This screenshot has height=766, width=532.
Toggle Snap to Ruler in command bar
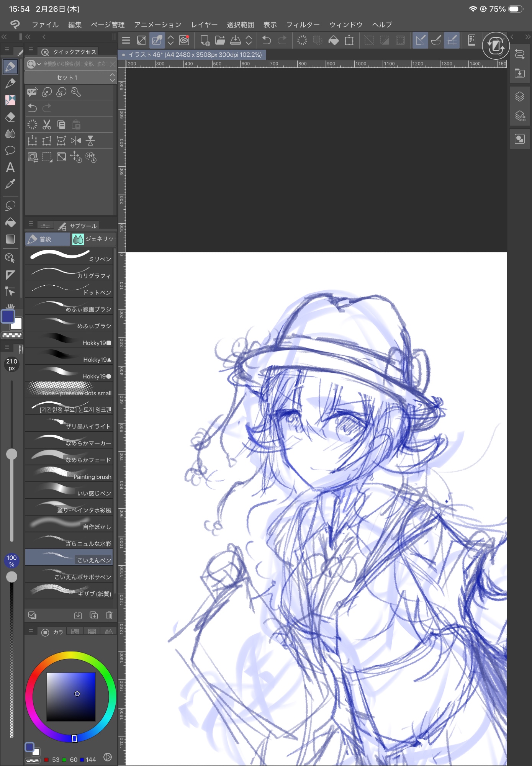pyautogui.click(x=420, y=40)
